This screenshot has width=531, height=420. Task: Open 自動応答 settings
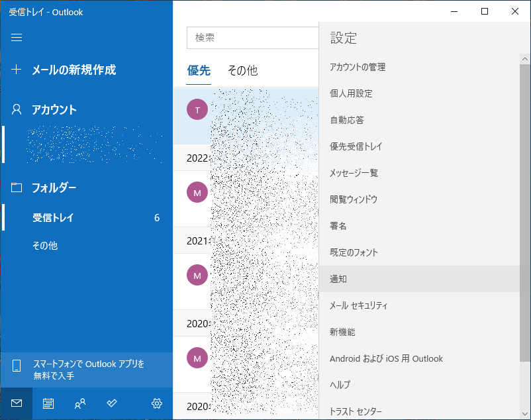[346, 120]
